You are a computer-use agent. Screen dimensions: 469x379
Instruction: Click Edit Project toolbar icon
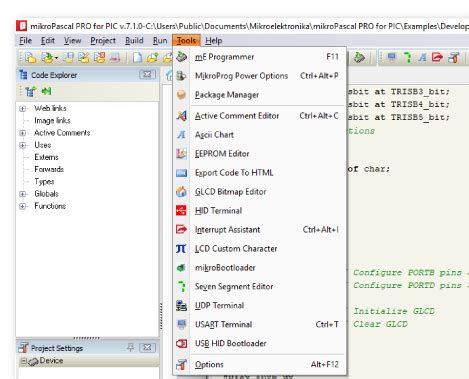tap(84, 58)
